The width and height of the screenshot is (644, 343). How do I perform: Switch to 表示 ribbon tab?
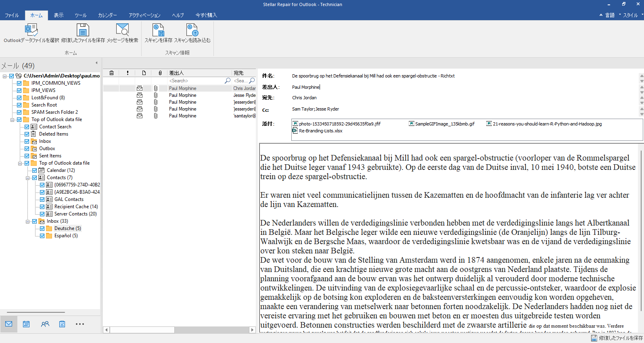coord(59,15)
